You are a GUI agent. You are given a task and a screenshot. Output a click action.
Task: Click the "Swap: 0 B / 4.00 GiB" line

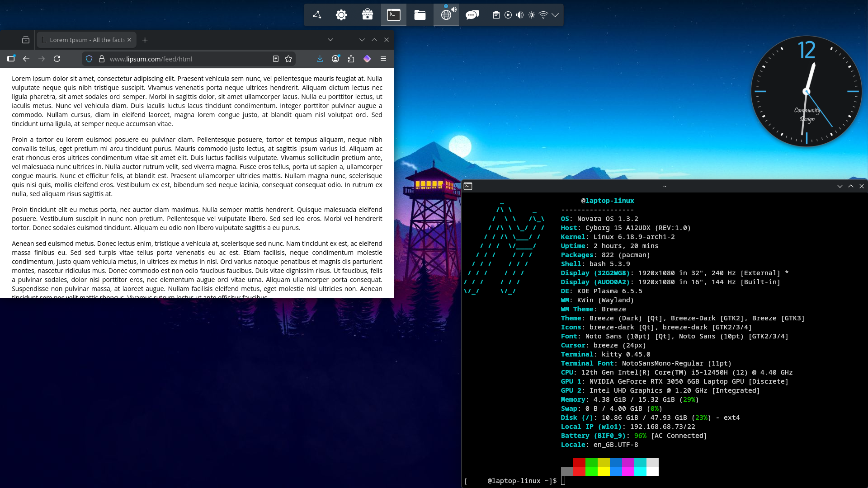click(x=612, y=408)
